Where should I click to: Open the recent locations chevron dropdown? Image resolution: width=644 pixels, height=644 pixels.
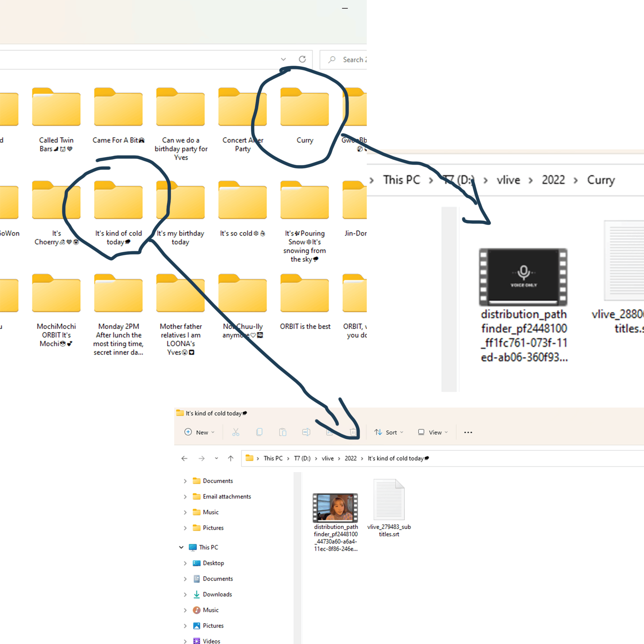(216, 458)
